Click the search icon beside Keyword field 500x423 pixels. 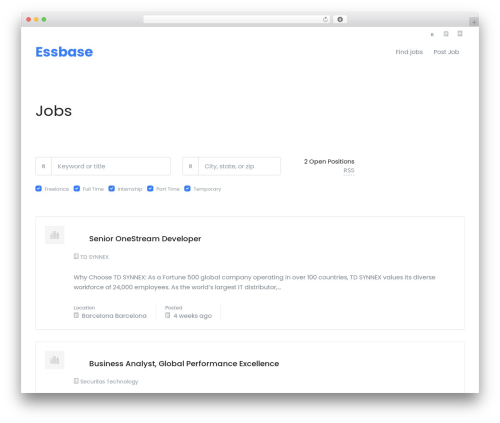43,166
